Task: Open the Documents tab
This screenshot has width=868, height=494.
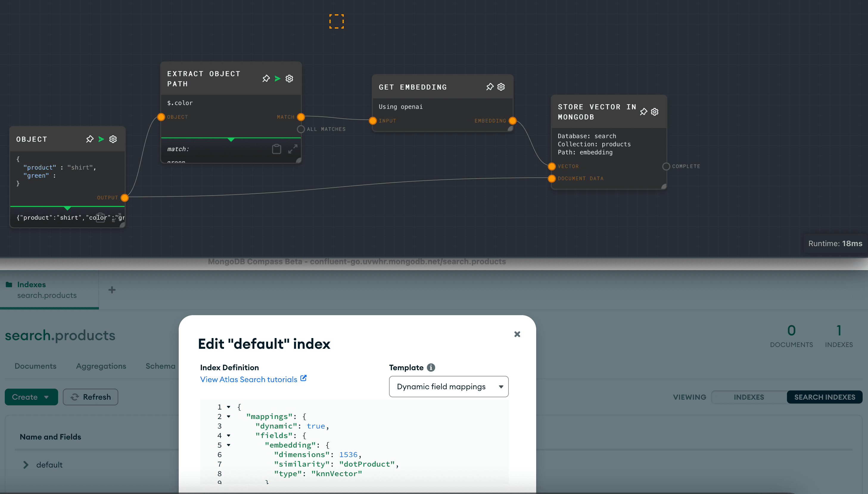Action: pyautogui.click(x=35, y=366)
